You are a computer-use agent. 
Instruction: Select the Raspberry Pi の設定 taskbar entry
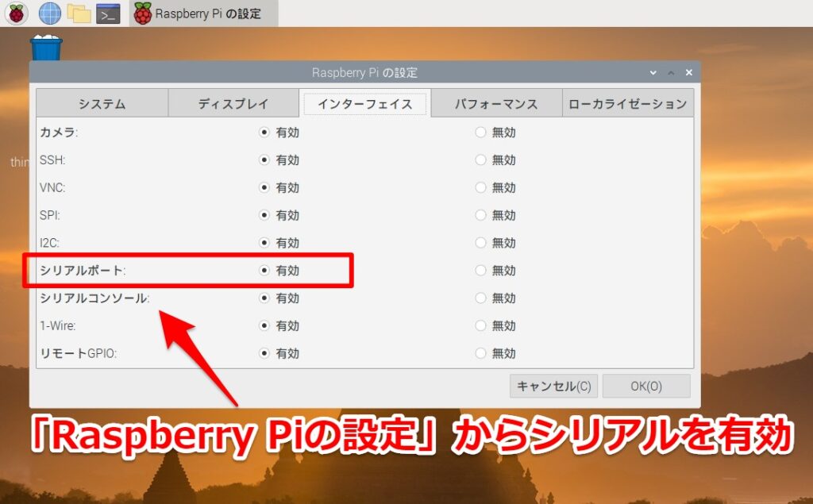[x=202, y=13]
